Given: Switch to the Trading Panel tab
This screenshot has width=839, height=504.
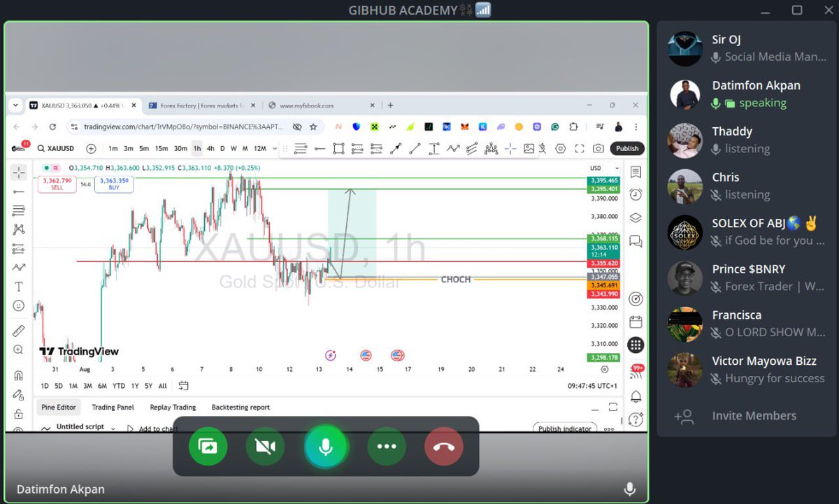Looking at the screenshot, I should [113, 407].
